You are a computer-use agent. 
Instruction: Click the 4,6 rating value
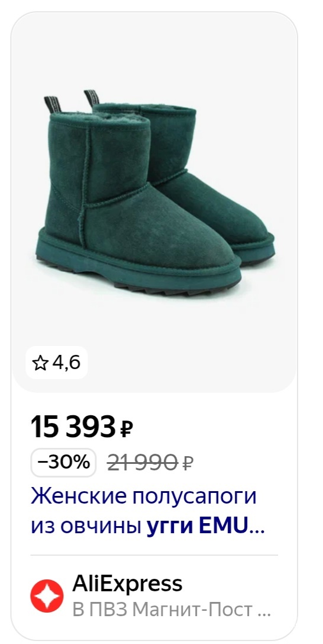pos(66,363)
